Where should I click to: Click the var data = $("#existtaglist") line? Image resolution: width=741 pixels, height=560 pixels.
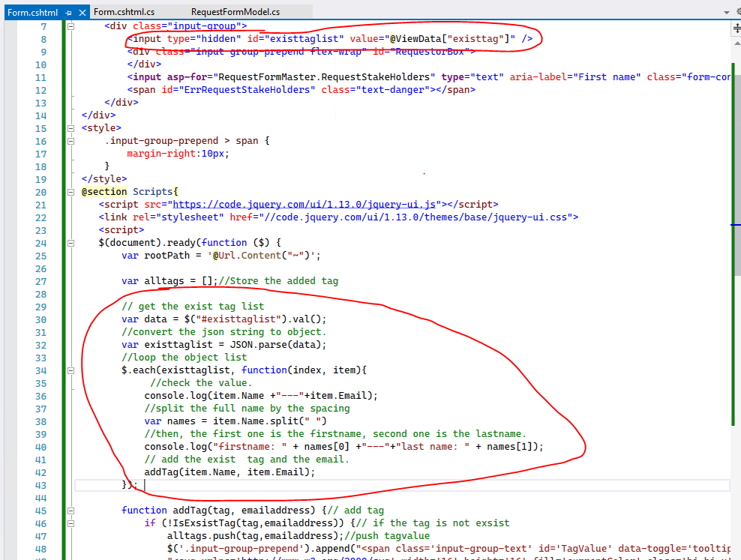(223, 319)
